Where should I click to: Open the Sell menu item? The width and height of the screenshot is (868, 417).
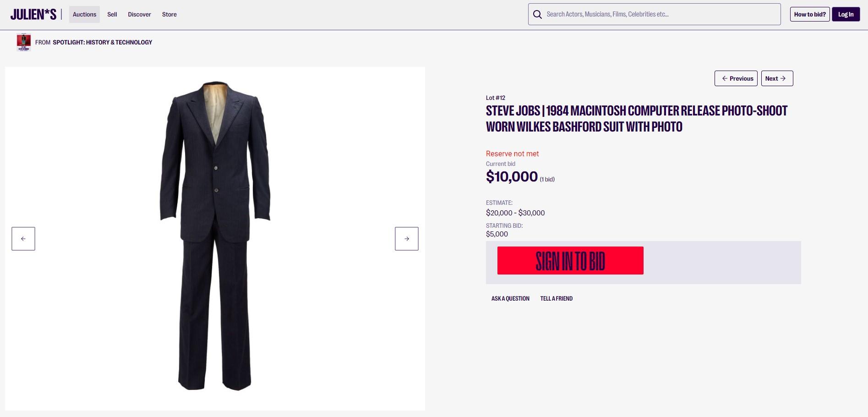pos(112,14)
